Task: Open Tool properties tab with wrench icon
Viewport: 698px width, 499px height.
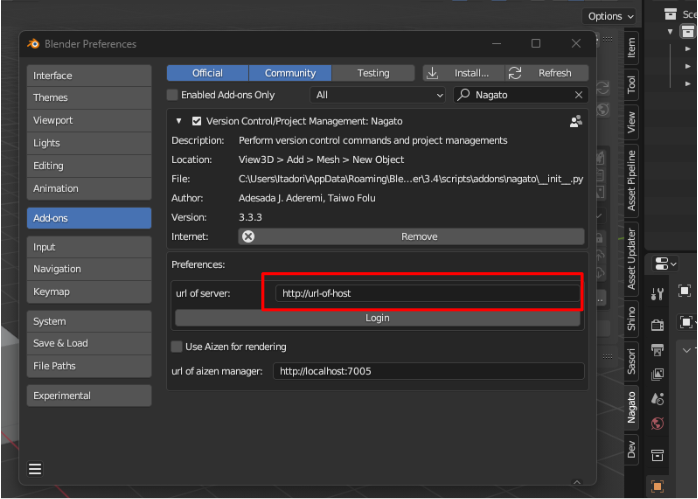Action: click(x=657, y=293)
